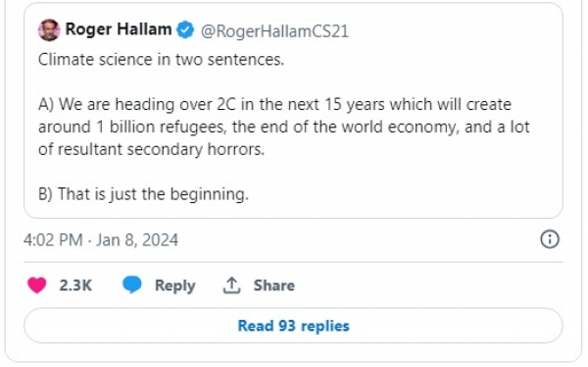Screen dimensions: 588x367
Task: Click the Reply label
Action: [175, 286]
